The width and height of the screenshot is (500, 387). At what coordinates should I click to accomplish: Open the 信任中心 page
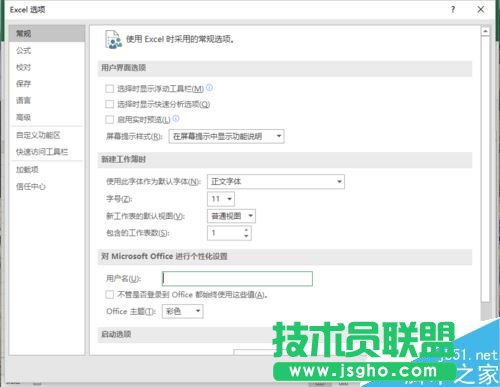click(x=47, y=186)
